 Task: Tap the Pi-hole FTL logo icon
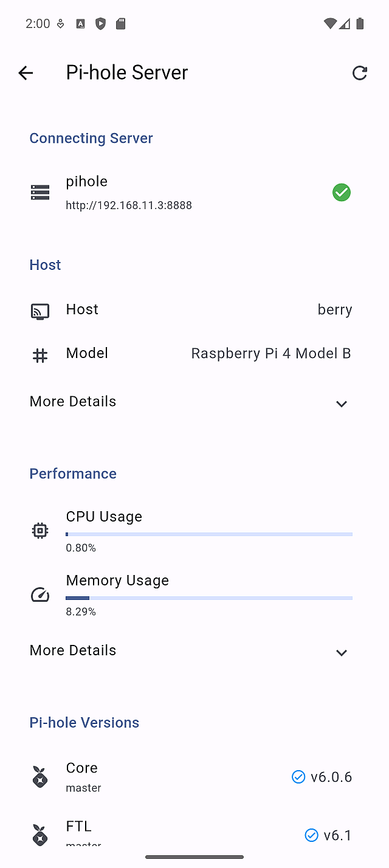coord(40,835)
